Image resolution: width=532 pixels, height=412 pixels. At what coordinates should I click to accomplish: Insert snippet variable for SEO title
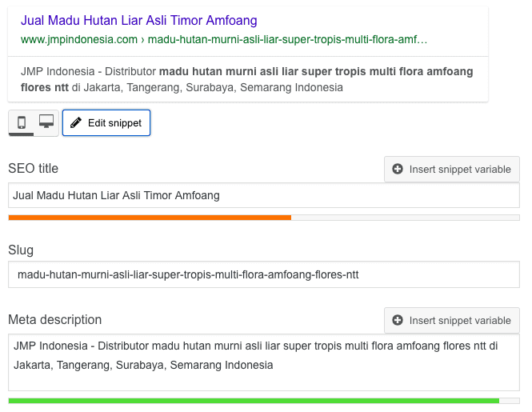[x=452, y=170]
